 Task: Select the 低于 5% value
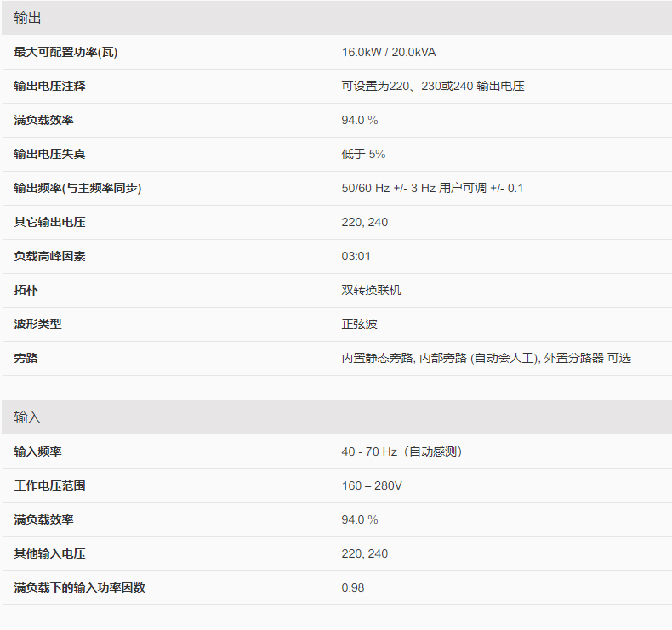pos(363,154)
